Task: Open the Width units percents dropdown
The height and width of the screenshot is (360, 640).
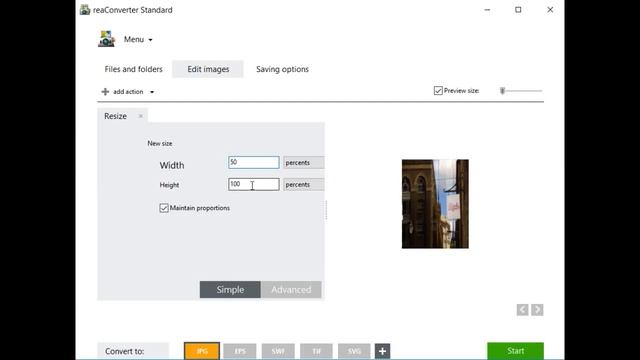Action: [x=304, y=162]
